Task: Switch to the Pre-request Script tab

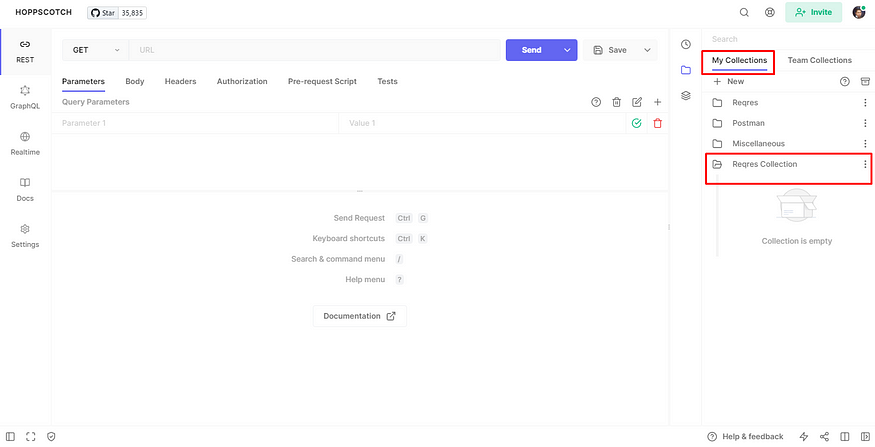Action: pos(322,81)
